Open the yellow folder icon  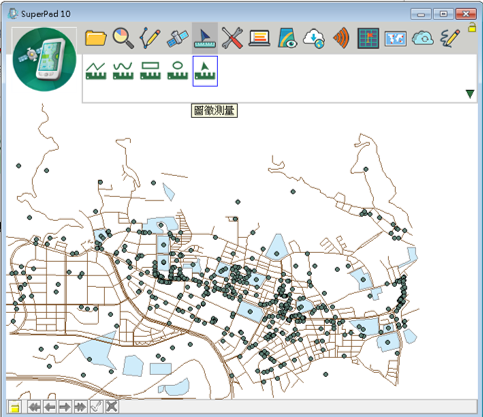coord(96,38)
